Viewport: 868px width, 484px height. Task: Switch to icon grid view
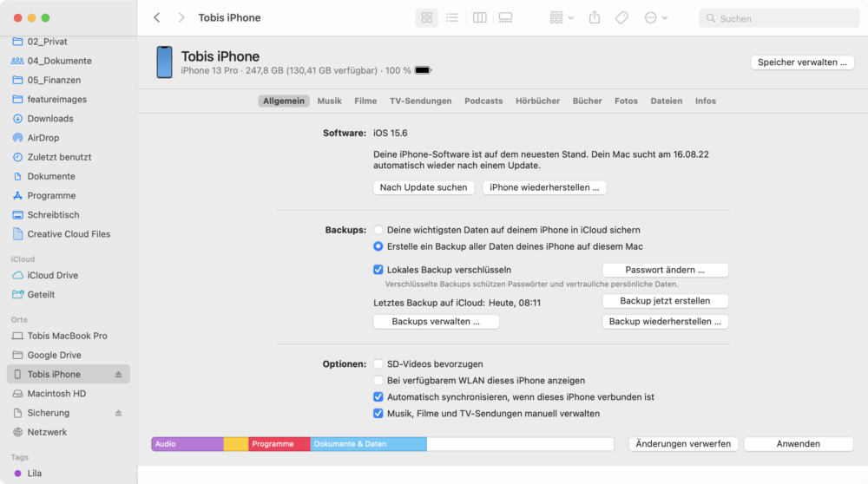[x=427, y=17]
